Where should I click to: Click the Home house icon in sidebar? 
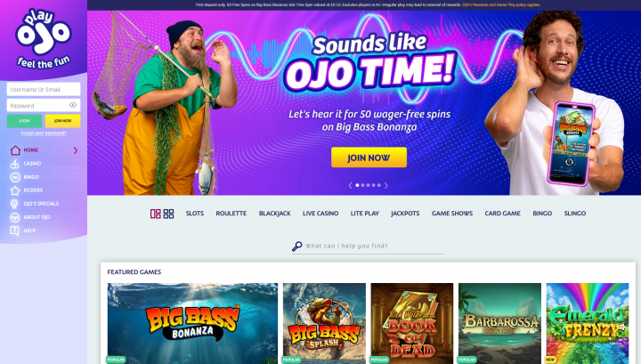(15, 150)
